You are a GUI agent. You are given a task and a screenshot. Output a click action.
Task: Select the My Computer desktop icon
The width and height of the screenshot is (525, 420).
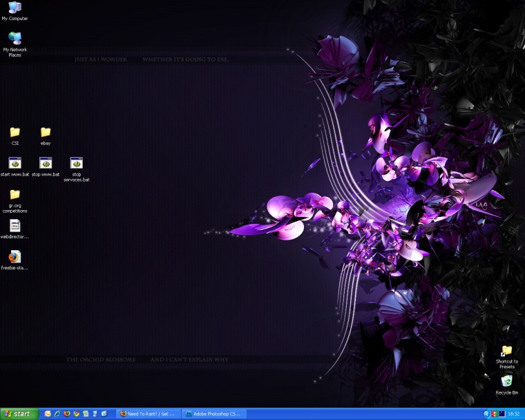pyautogui.click(x=15, y=11)
